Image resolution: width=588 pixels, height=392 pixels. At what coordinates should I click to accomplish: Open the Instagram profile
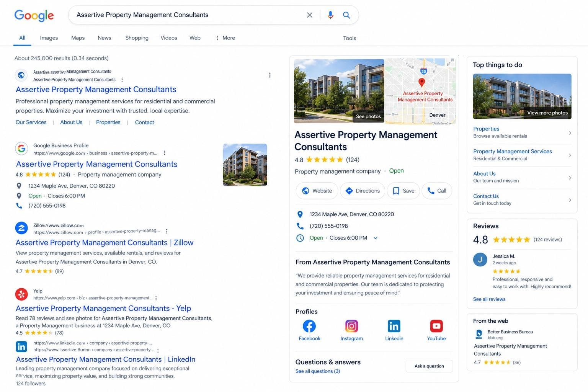(x=351, y=330)
